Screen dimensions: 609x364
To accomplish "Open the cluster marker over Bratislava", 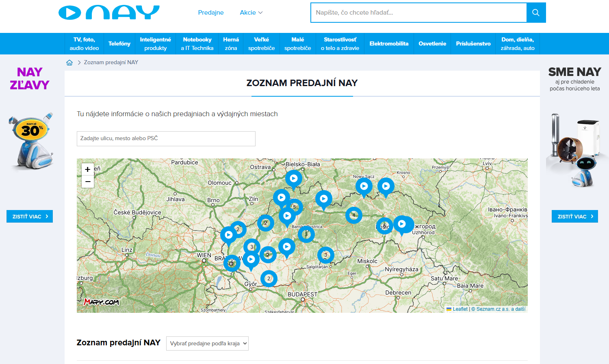I will click(232, 263).
